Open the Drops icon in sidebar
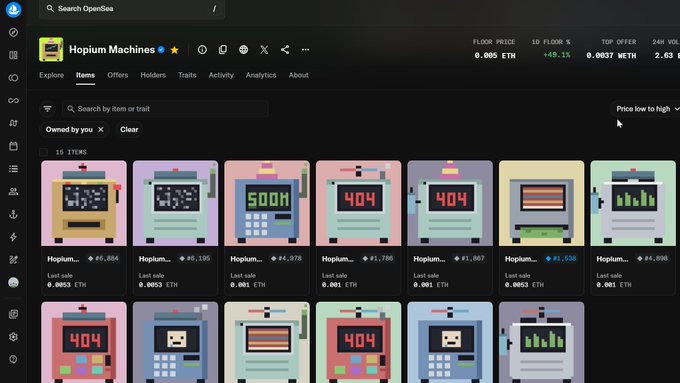This screenshot has width=680, height=383. (x=13, y=123)
